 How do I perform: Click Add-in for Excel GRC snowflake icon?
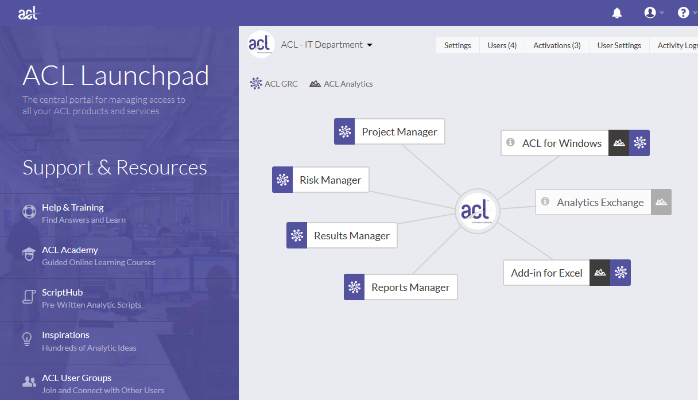pos(621,273)
